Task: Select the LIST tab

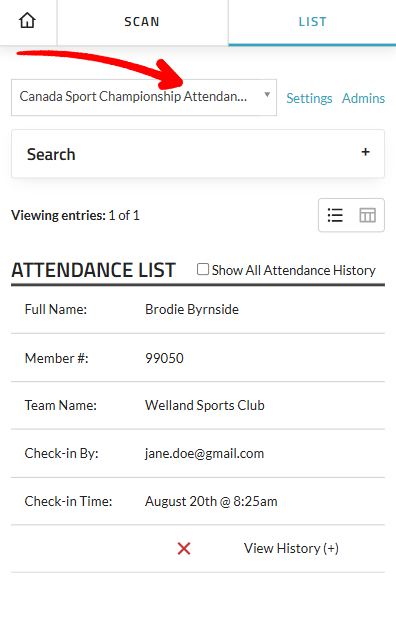Action: [313, 22]
